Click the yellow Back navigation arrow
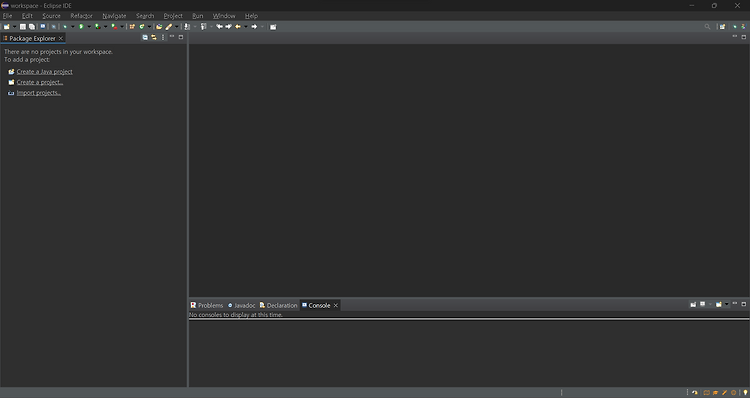The width and height of the screenshot is (750, 398). pos(238,27)
